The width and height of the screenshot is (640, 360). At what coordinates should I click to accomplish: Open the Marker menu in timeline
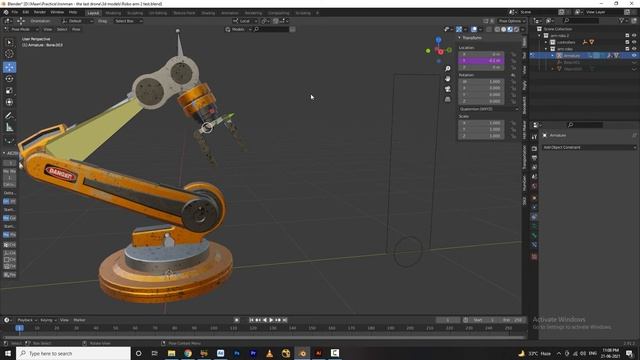point(79,320)
